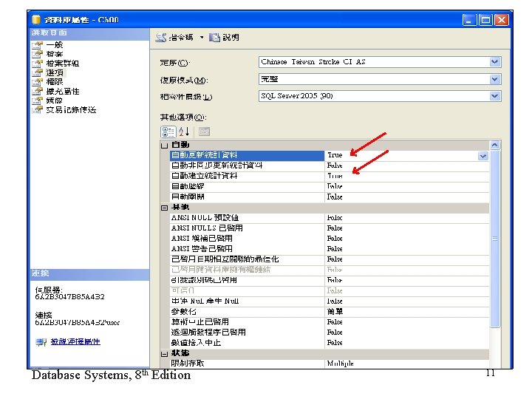This screenshot has width=532, height=399.
Task: Open the 定序 collation dropdown
Action: pyautogui.click(x=494, y=62)
